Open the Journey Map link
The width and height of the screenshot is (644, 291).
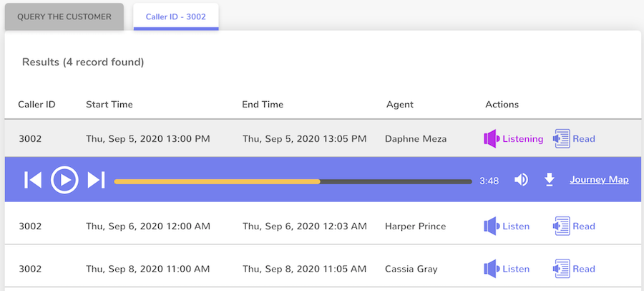(599, 180)
